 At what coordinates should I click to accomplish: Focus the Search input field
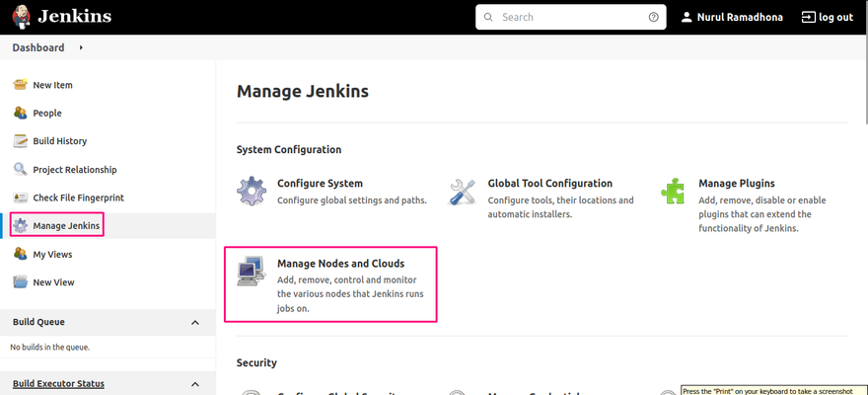click(571, 17)
